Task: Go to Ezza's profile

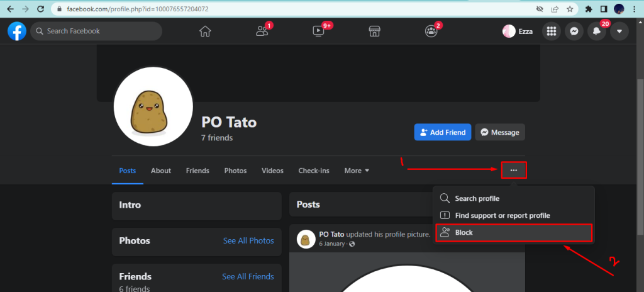Action: coord(518,31)
